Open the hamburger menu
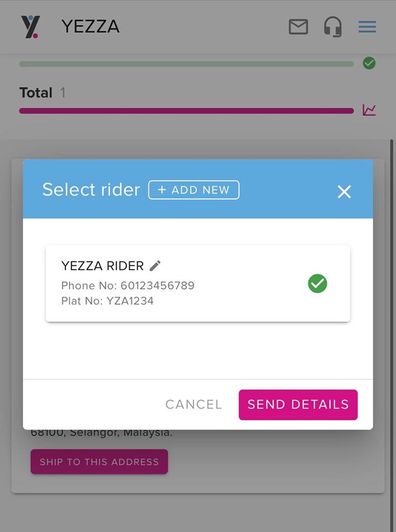Screen dimensions: 396x532 [x=367, y=27]
